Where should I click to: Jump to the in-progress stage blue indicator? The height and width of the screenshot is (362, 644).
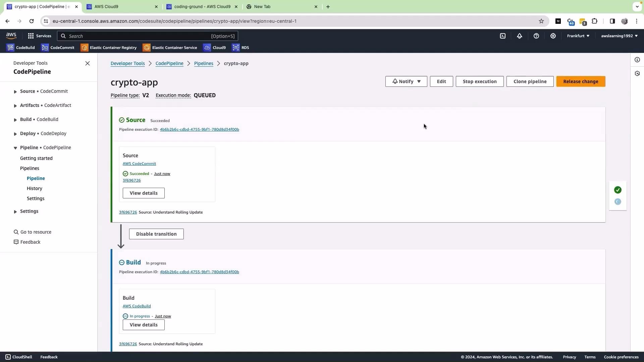[618, 202]
